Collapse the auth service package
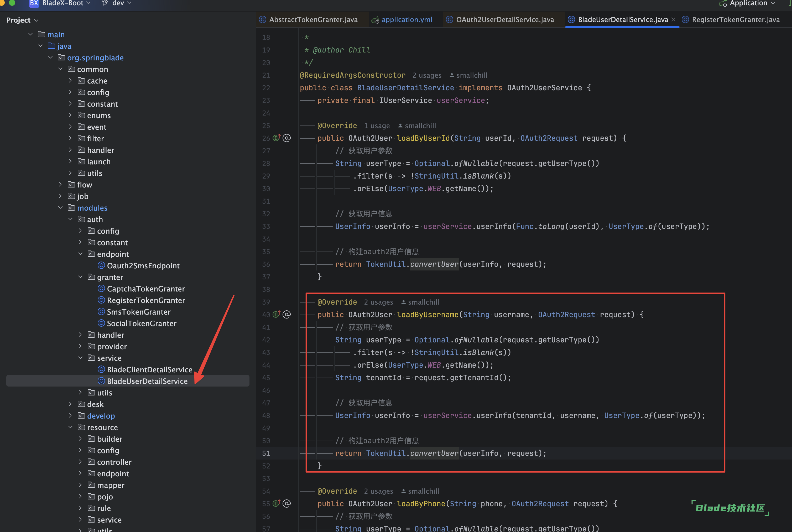This screenshot has width=792, height=532. (80, 358)
